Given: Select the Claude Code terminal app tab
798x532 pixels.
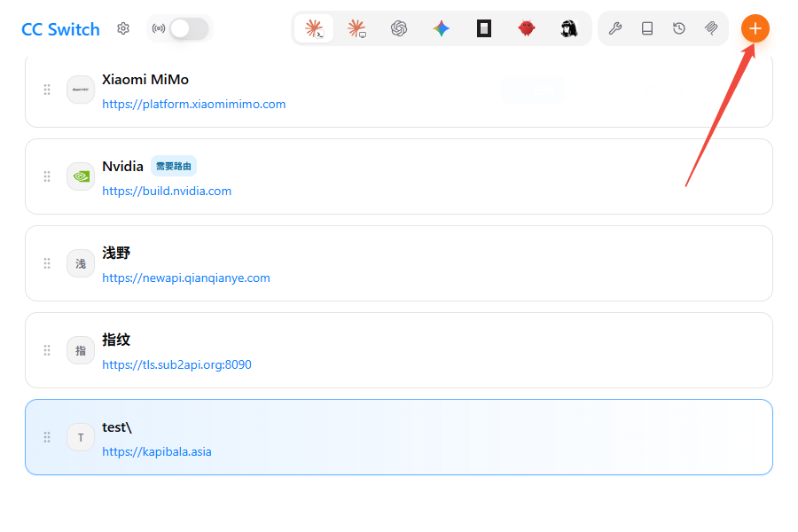Looking at the screenshot, I should tap(314, 28).
